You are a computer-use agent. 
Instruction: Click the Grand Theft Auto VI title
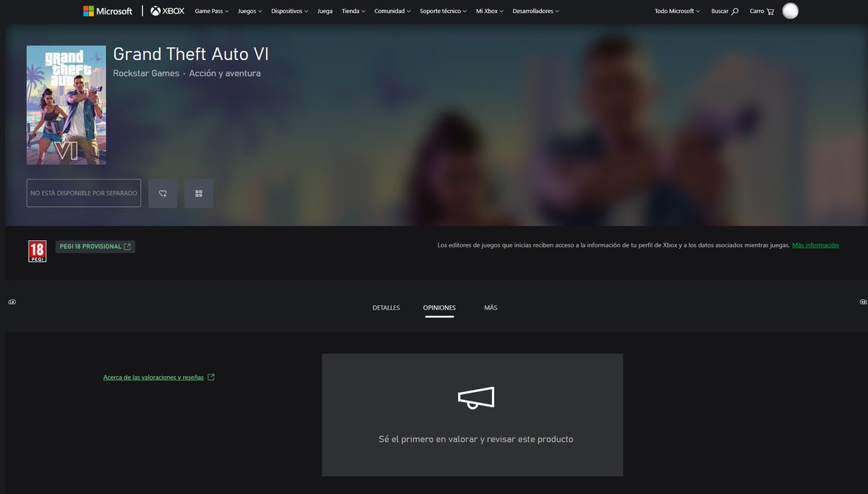coord(191,54)
